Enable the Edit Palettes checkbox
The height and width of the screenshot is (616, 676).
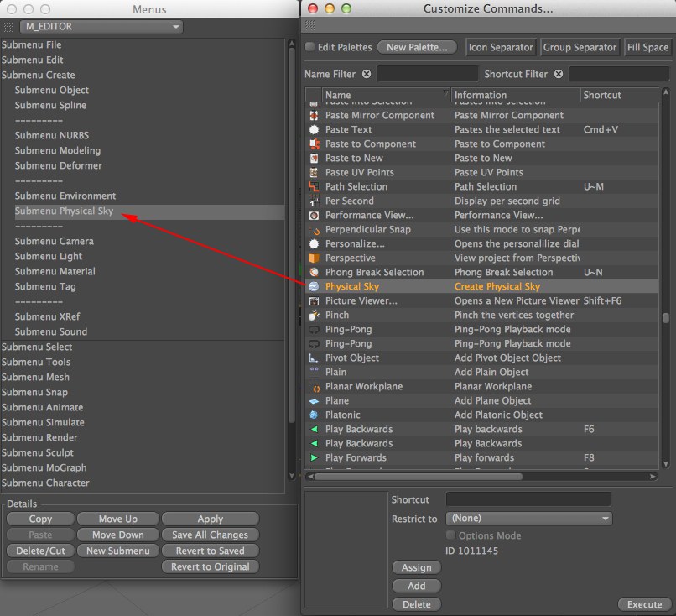pos(309,48)
